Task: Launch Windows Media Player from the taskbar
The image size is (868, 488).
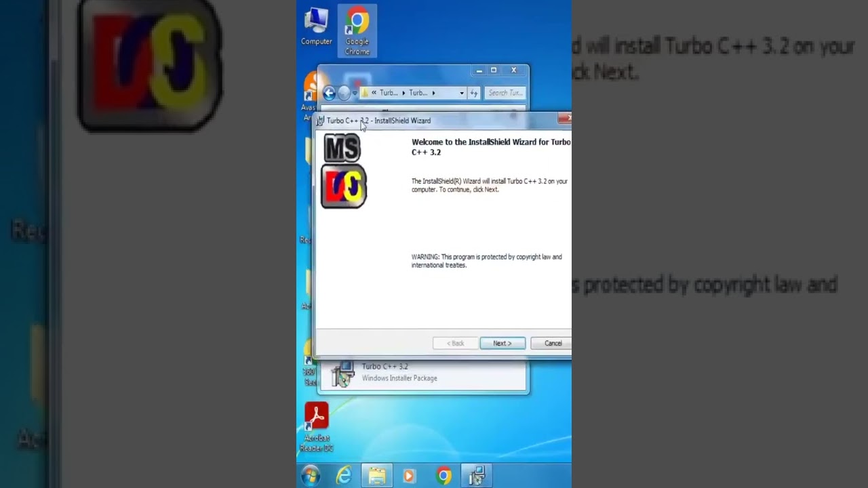Action: tap(409, 476)
